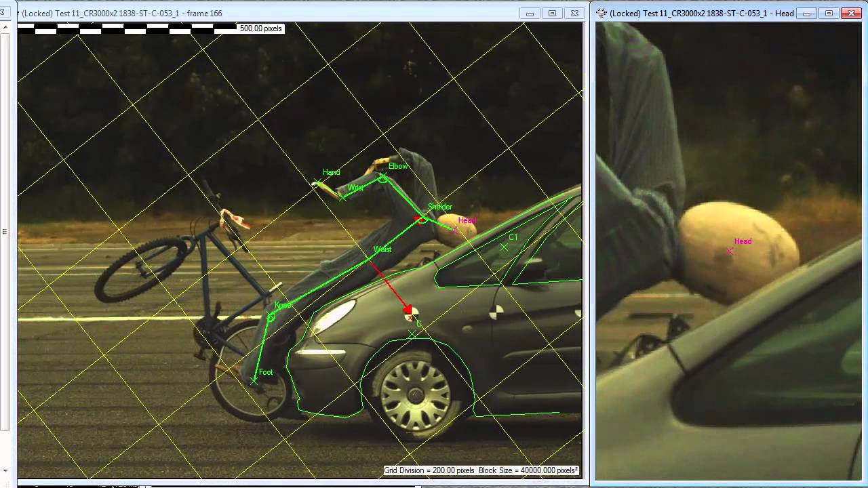This screenshot has width=868, height=488.
Task: Click the C1 point label on windshield
Action: tap(513, 237)
